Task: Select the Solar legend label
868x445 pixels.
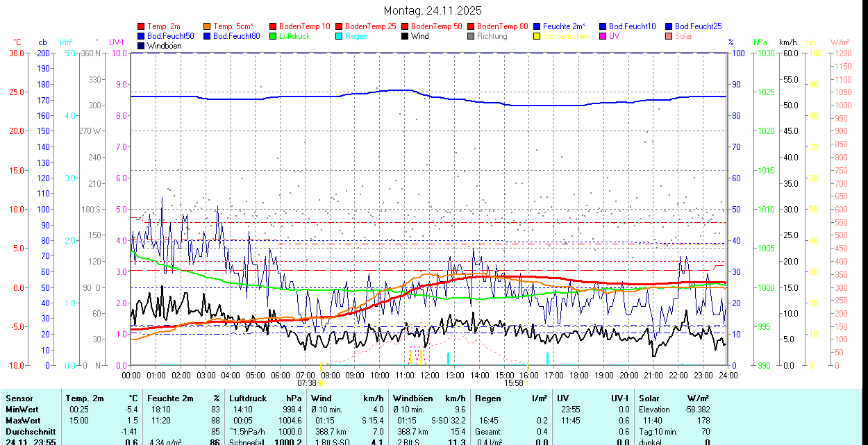Action: pos(683,36)
